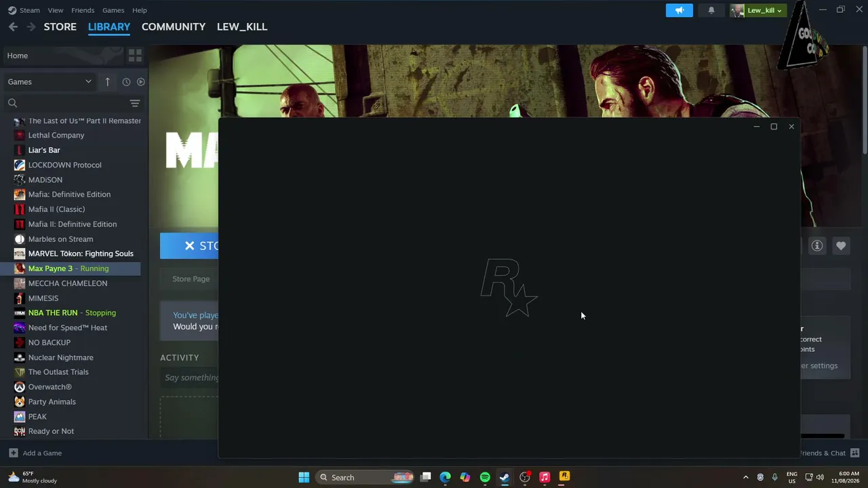This screenshot has height=488, width=868.
Task: Open the weather widget on the taskbar
Action: (32, 477)
